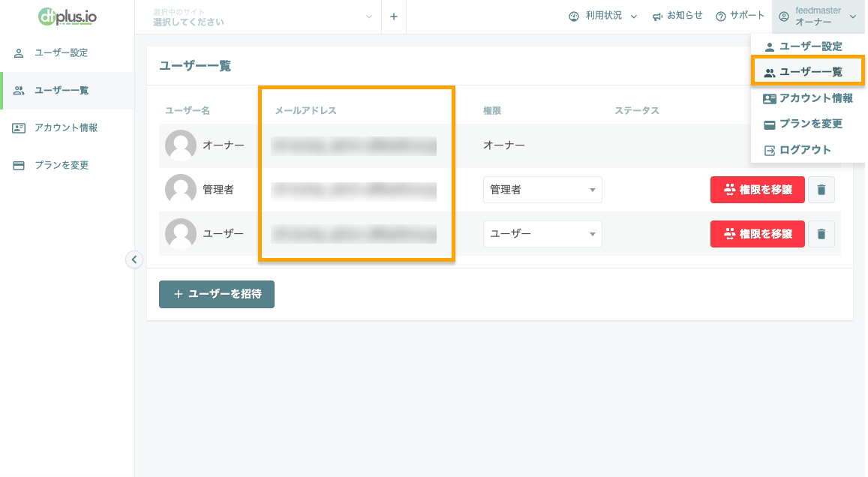
Task: Click the 管理者 user avatar
Action: click(x=181, y=189)
